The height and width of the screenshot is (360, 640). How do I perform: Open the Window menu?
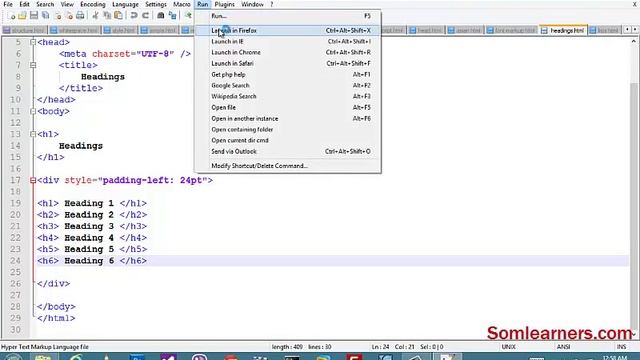252,4
